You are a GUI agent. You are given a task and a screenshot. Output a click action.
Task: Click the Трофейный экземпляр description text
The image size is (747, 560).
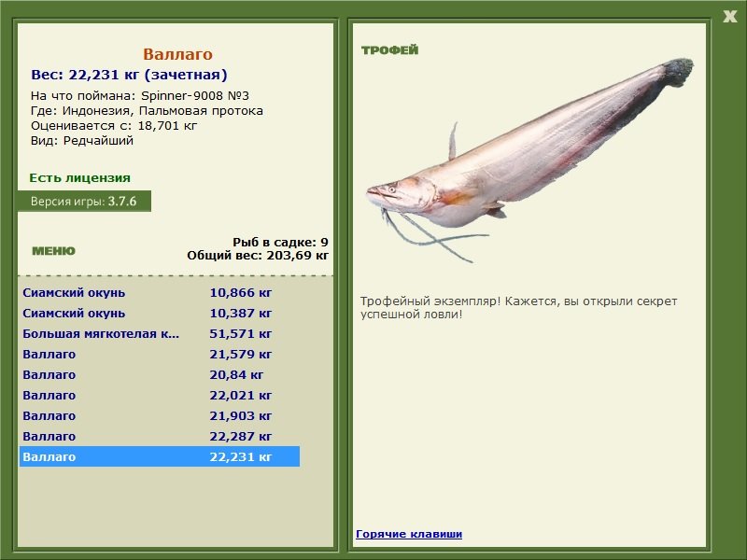coord(518,308)
